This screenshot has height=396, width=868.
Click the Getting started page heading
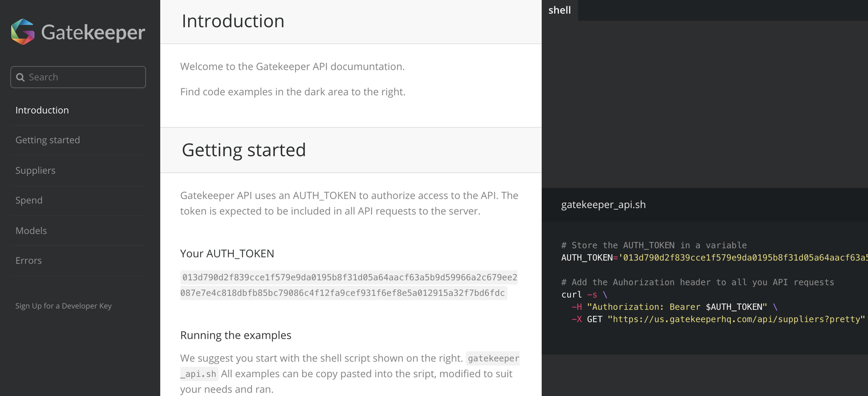click(x=244, y=150)
